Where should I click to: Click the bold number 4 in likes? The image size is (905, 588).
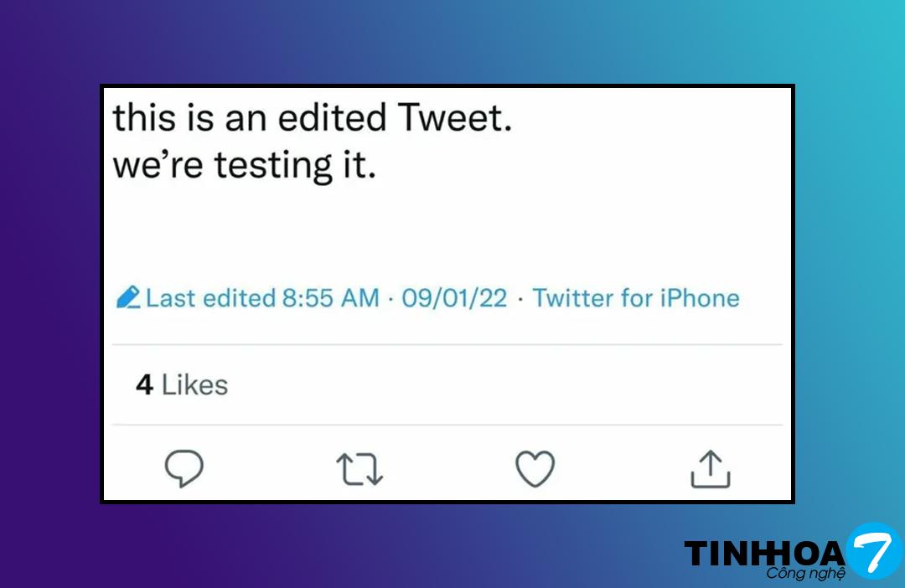click(144, 385)
